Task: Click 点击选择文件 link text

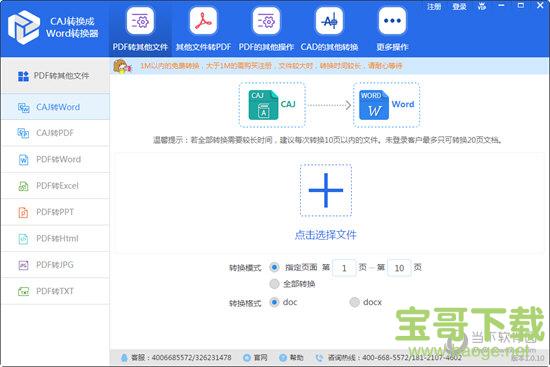Action: (x=326, y=235)
